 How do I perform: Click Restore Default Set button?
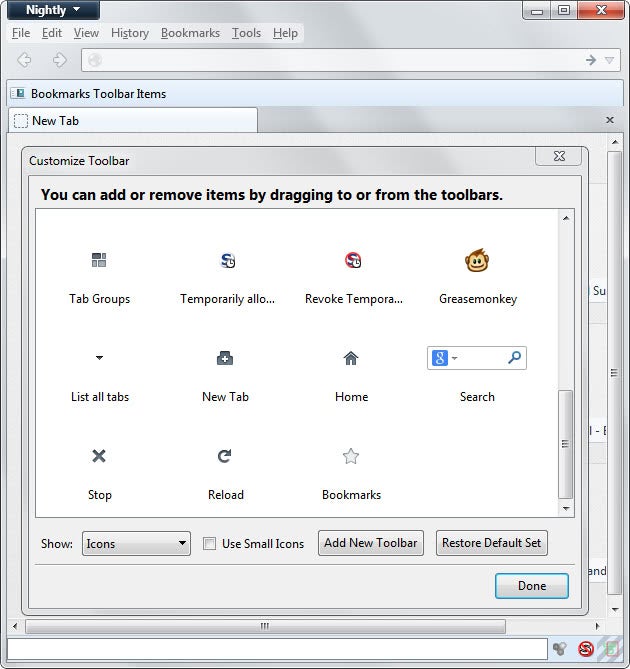click(491, 543)
